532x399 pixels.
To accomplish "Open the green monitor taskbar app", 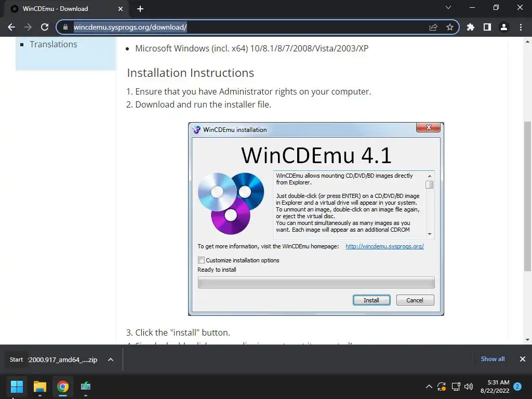I will 86,387.
